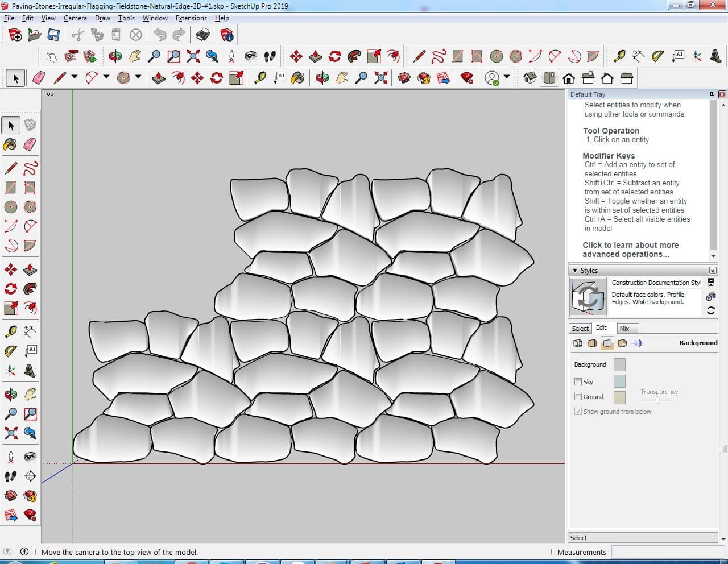Click the Background color swatch

coord(619,364)
